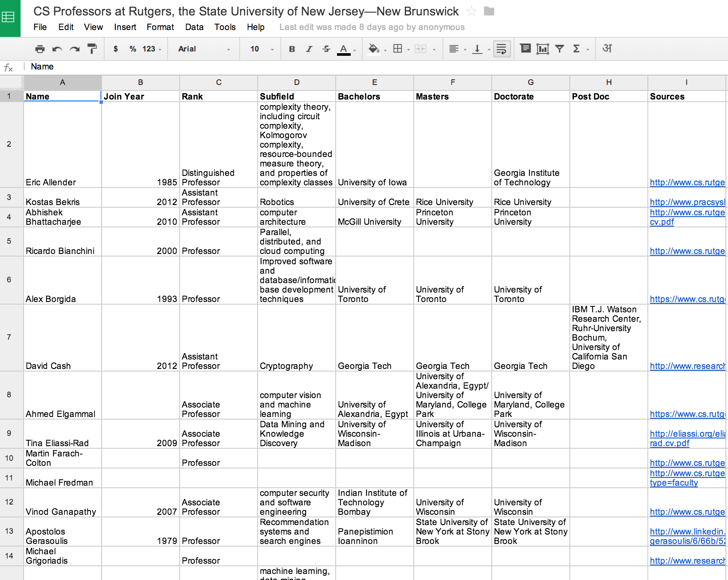Select the cell 'Ricardo Bianchini'

(x=63, y=242)
